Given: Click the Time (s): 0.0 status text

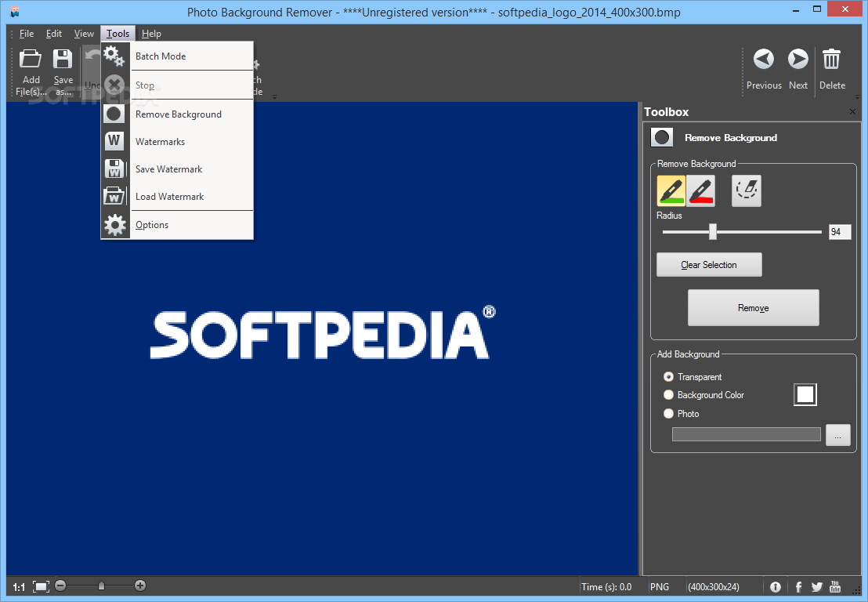Looking at the screenshot, I should click(606, 587).
